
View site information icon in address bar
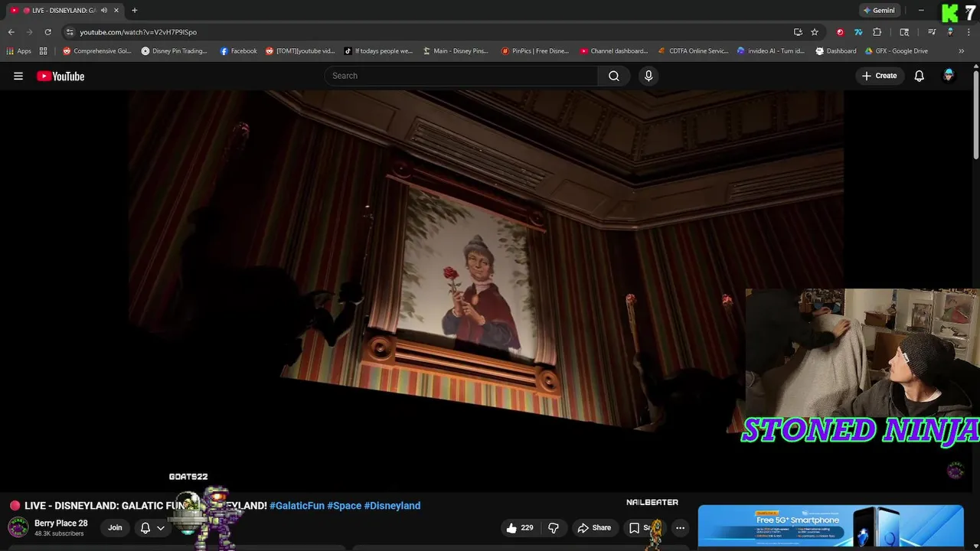click(x=70, y=32)
